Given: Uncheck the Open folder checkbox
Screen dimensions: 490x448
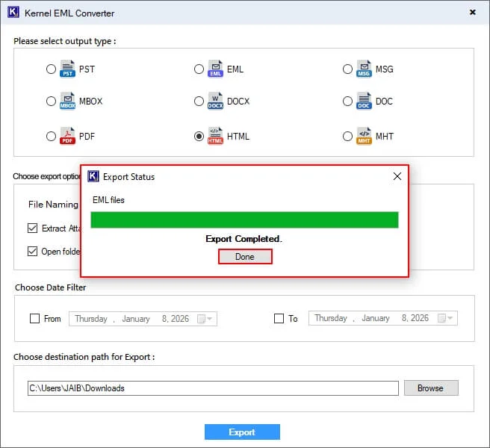Looking at the screenshot, I should 33,251.
